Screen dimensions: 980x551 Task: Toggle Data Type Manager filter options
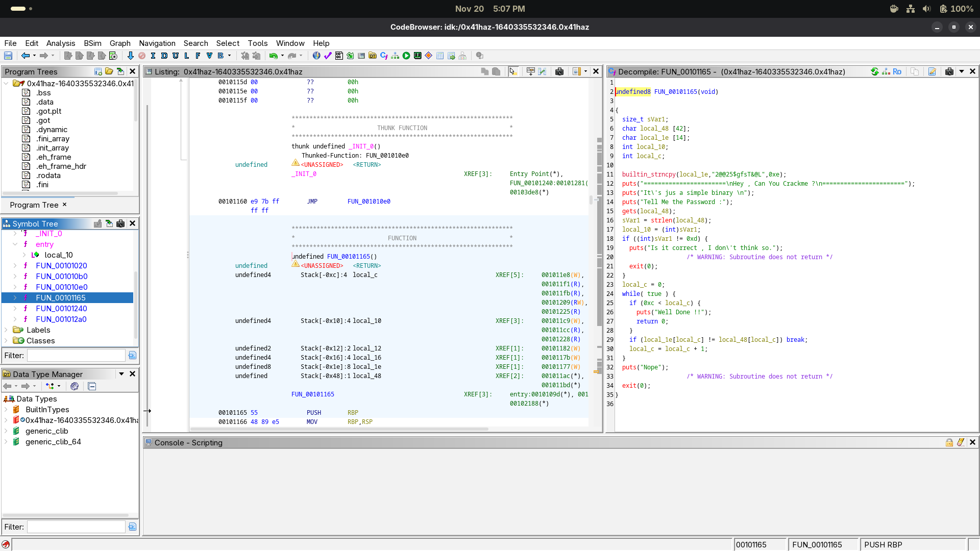coord(132,527)
